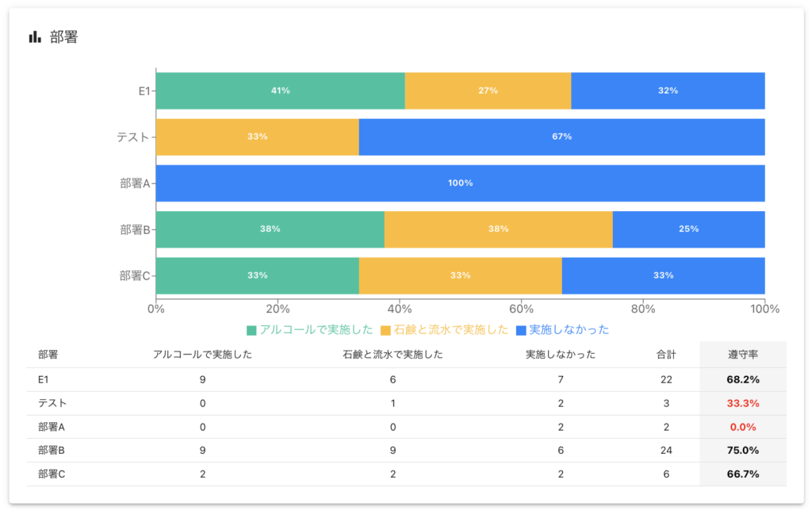The height and width of the screenshot is (511, 812).
Task: Click the red 0.0% compliance rate value
Action: pos(742,427)
